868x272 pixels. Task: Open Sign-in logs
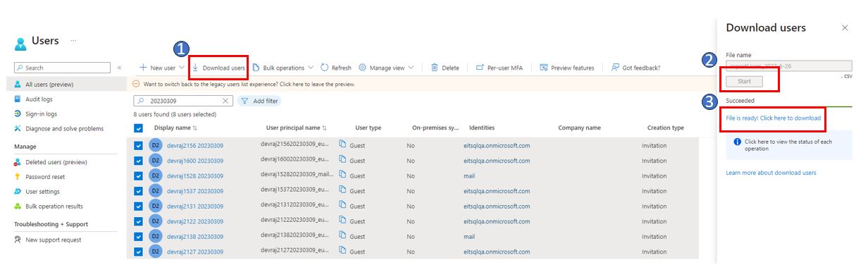point(41,114)
